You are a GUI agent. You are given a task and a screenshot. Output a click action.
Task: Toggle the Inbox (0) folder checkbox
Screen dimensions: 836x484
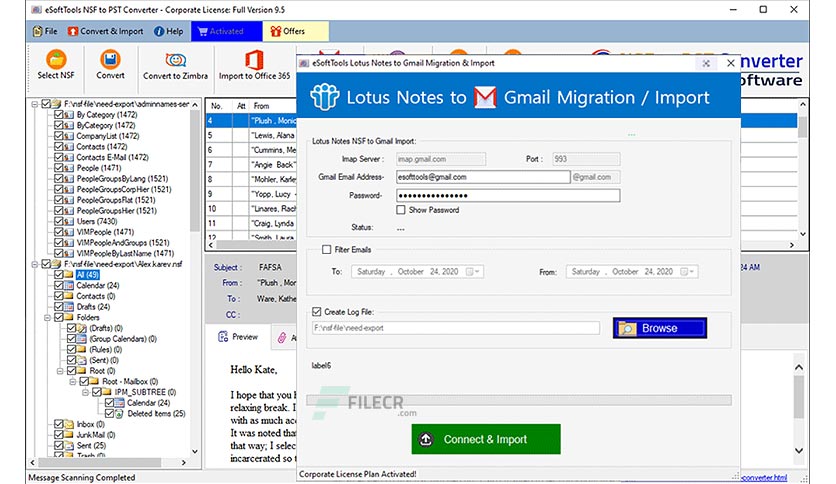(x=59, y=424)
